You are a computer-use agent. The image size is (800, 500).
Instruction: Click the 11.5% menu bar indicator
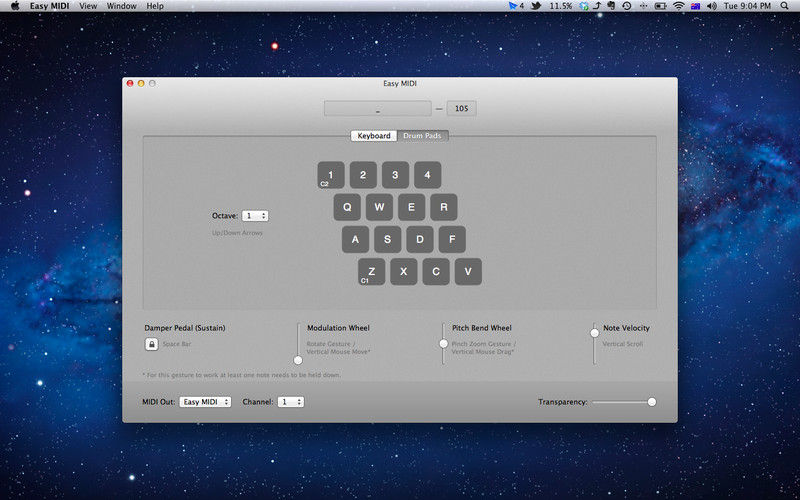pyautogui.click(x=560, y=6)
